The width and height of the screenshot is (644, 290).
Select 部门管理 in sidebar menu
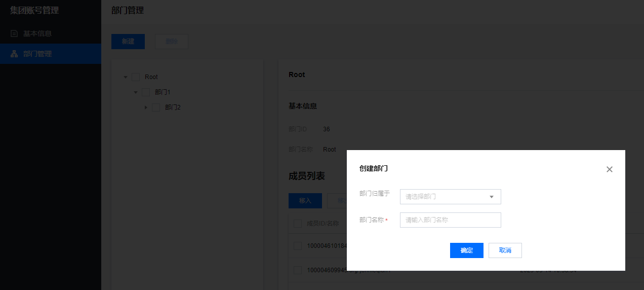37,54
